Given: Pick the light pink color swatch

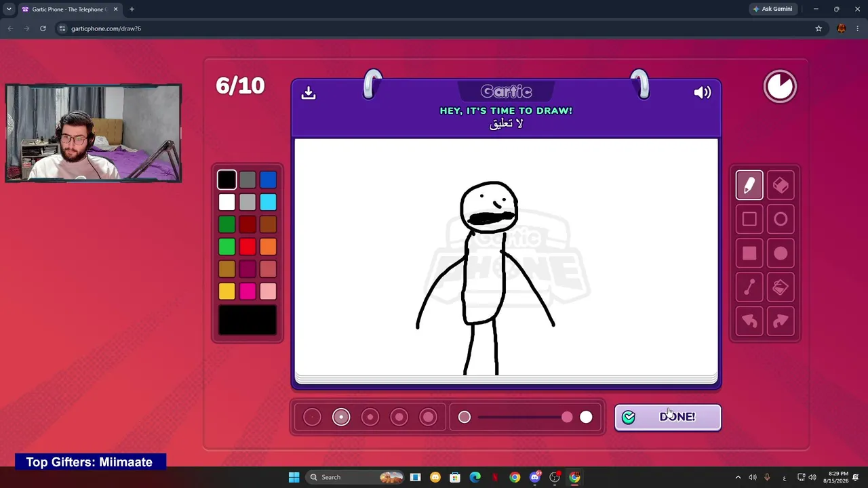Looking at the screenshot, I should pyautogui.click(x=268, y=291).
